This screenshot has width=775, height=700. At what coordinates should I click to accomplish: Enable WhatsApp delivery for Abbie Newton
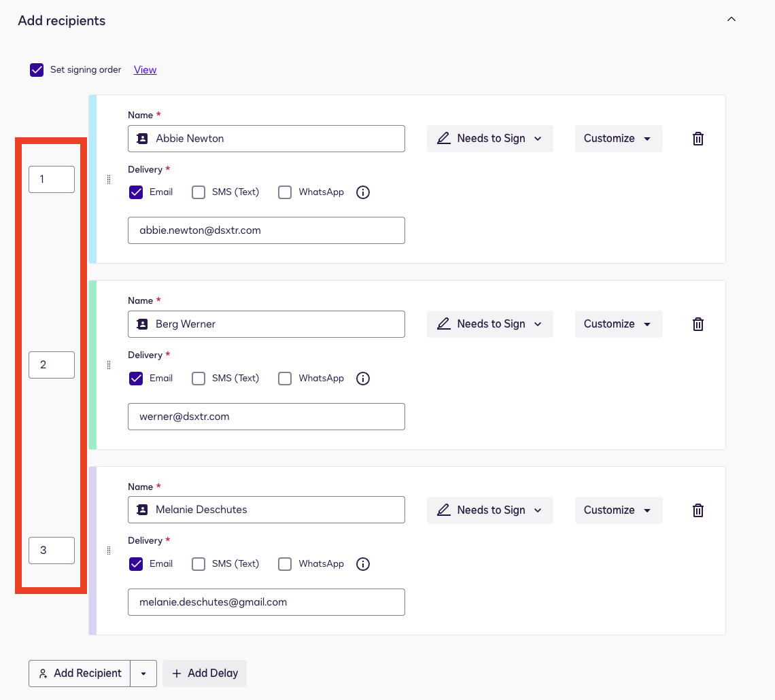(285, 192)
